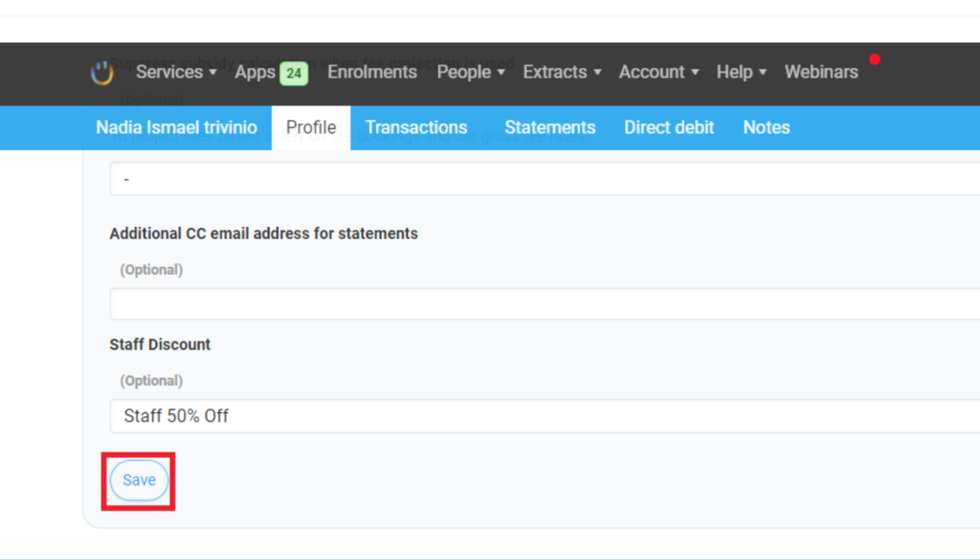Open the Statements tab

tap(550, 127)
